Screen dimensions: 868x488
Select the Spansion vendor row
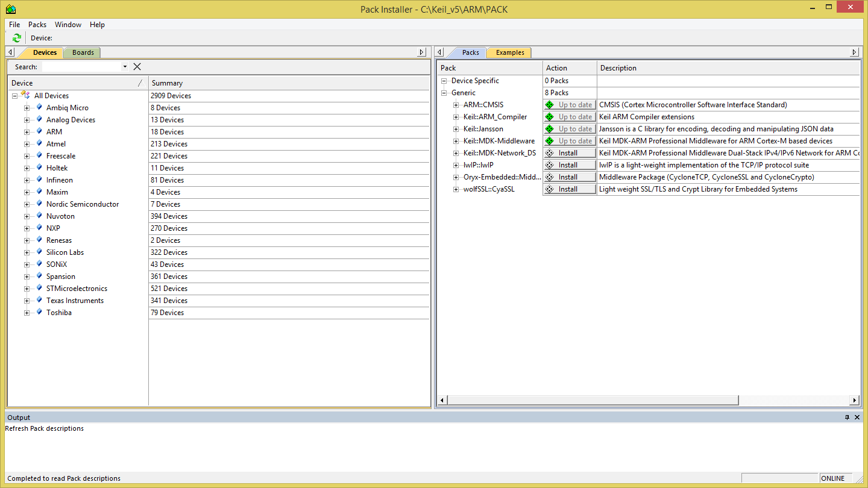pos(61,277)
